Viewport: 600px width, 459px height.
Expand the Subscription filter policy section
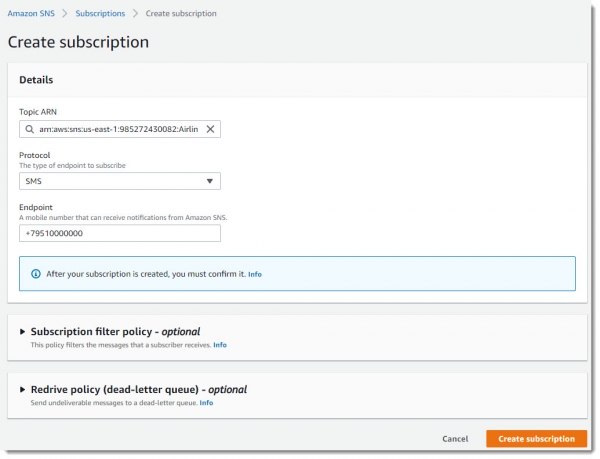coord(22,332)
